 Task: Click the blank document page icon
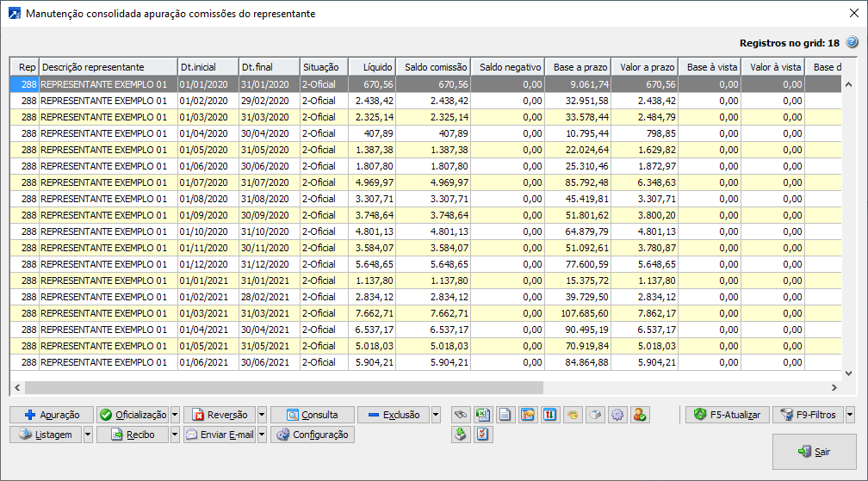pos(506,415)
